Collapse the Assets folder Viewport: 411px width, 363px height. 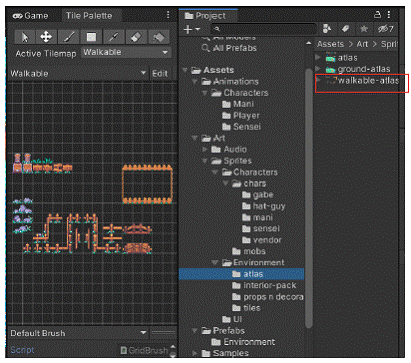pyautogui.click(x=185, y=70)
